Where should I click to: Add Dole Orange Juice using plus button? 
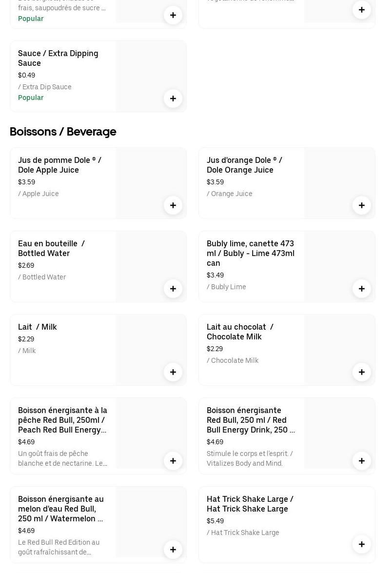coord(362,205)
